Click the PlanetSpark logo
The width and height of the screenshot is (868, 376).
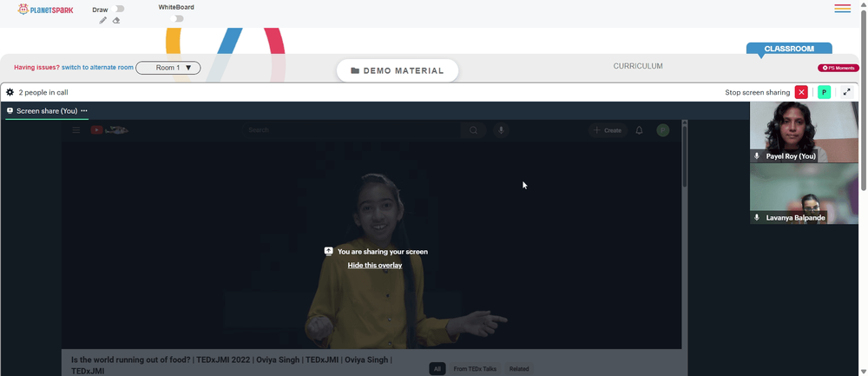[x=45, y=10]
